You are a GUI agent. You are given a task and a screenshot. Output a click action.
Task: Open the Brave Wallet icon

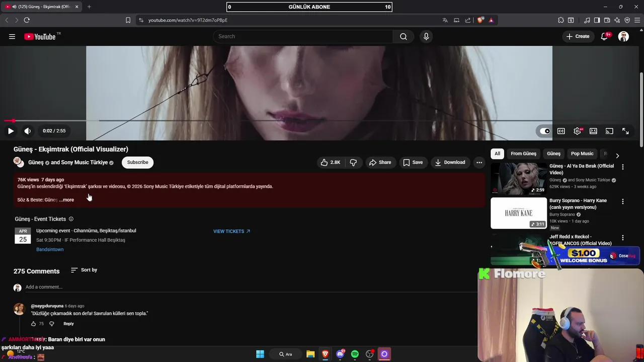pyautogui.click(x=607, y=20)
